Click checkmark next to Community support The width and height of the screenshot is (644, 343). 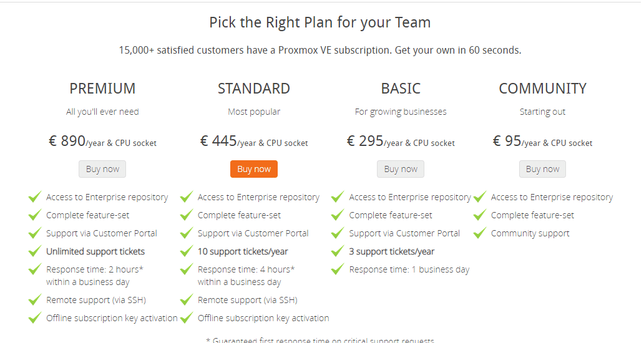point(480,233)
